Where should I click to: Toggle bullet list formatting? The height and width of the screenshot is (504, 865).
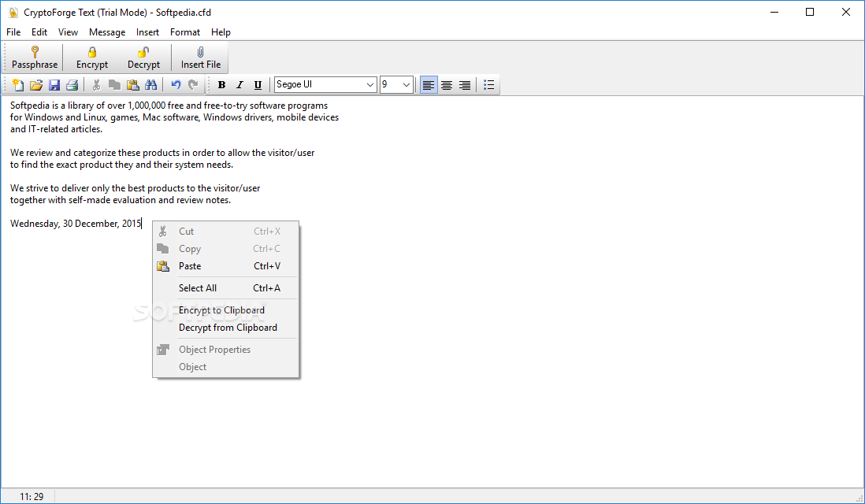(x=488, y=85)
